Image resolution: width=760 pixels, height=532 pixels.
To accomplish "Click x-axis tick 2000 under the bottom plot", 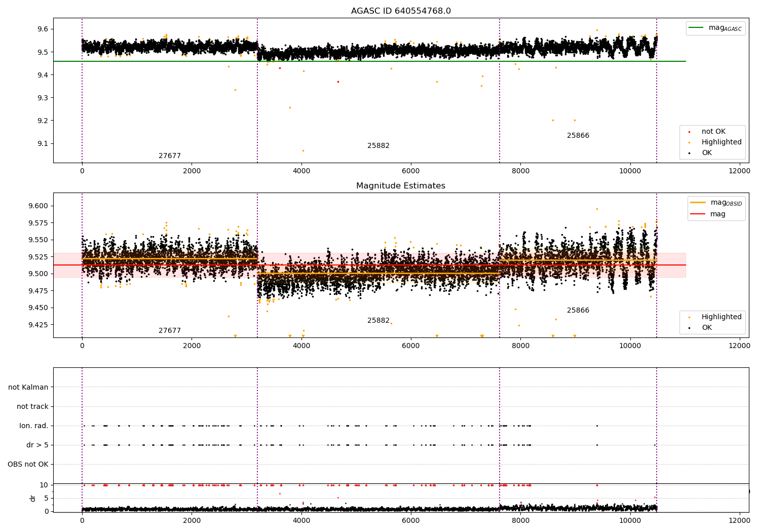I will [192, 521].
